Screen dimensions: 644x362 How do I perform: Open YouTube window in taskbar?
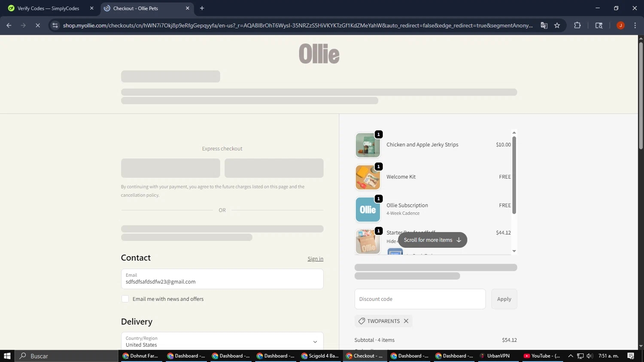(542, 356)
